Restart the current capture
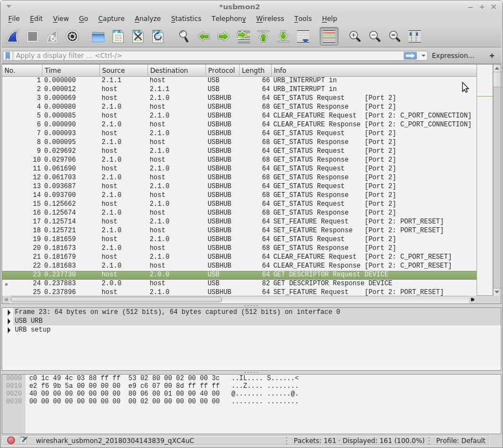Viewport: 503px width, 448px height. point(52,36)
